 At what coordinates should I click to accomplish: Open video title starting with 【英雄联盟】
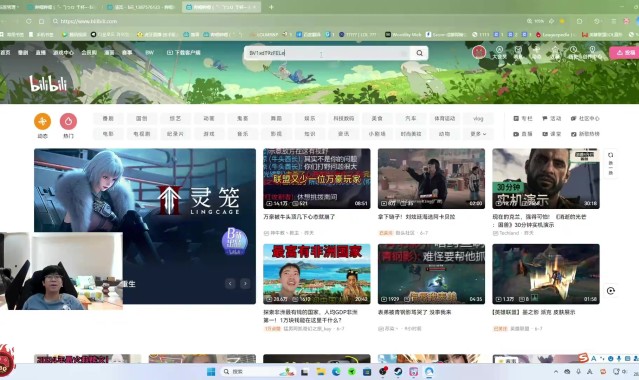(x=534, y=312)
